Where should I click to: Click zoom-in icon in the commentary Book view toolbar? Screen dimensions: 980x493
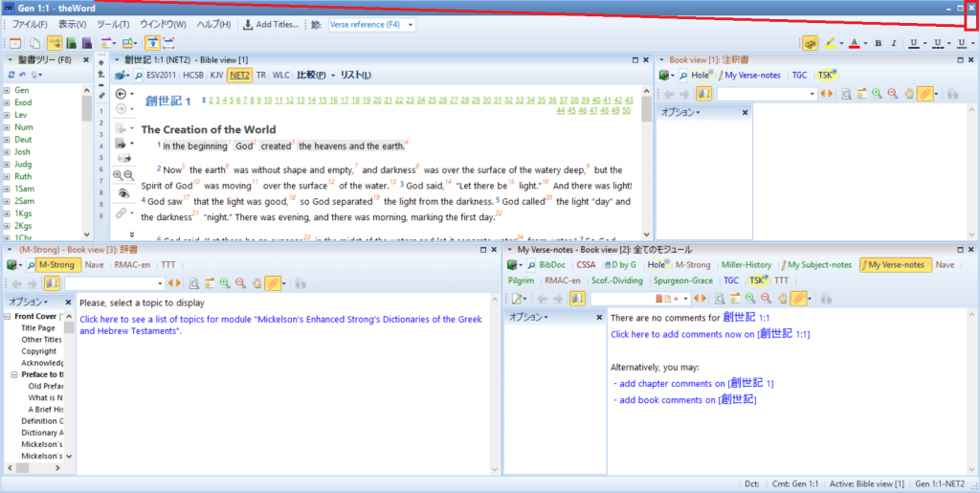tap(877, 94)
